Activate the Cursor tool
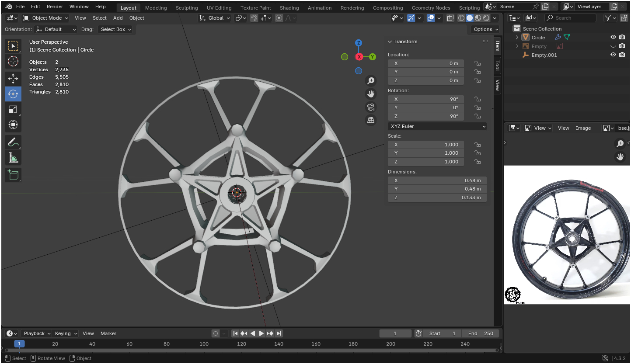The width and height of the screenshot is (631, 364). [13, 61]
